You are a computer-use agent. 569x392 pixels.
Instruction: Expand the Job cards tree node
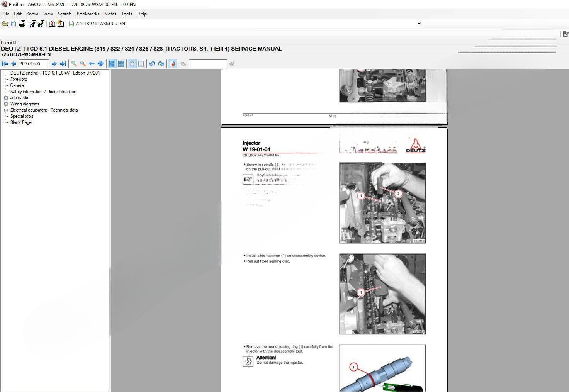[x=6, y=98]
